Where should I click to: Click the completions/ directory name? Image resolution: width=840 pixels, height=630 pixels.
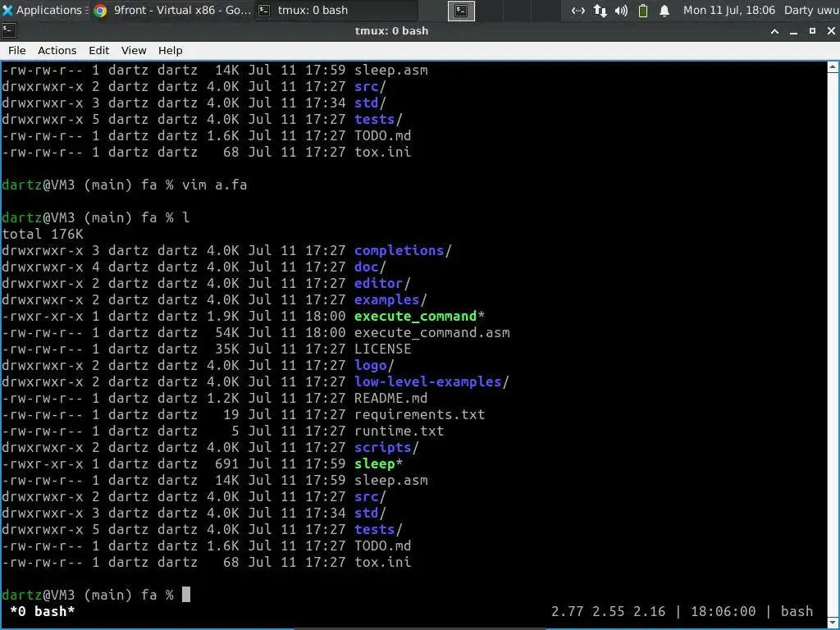pos(403,250)
